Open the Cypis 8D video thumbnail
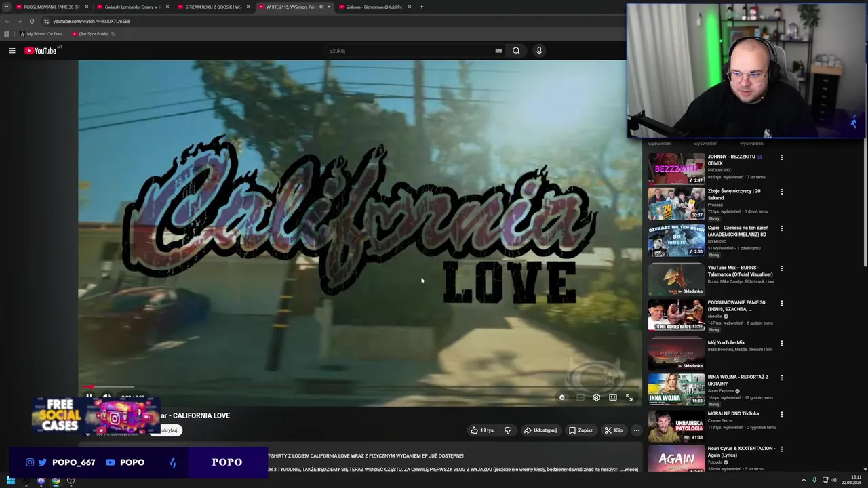The width and height of the screenshot is (868, 488). (676, 241)
